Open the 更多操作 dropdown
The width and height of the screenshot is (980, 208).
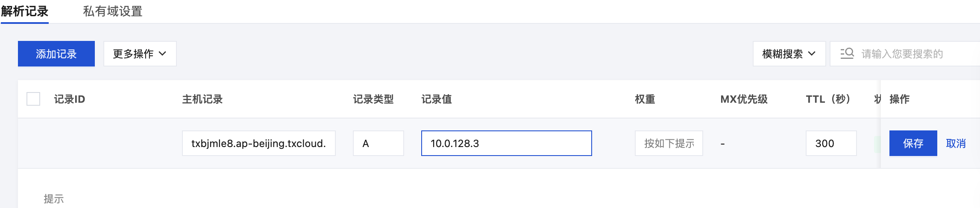(x=140, y=54)
